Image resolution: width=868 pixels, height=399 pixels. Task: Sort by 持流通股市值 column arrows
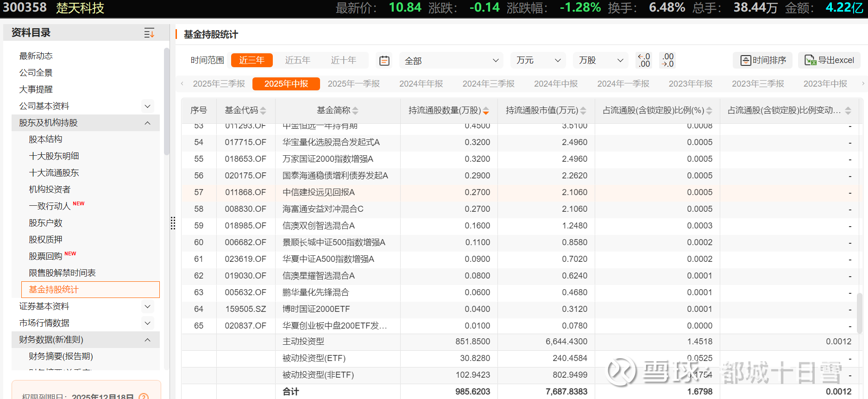pyautogui.click(x=583, y=111)
